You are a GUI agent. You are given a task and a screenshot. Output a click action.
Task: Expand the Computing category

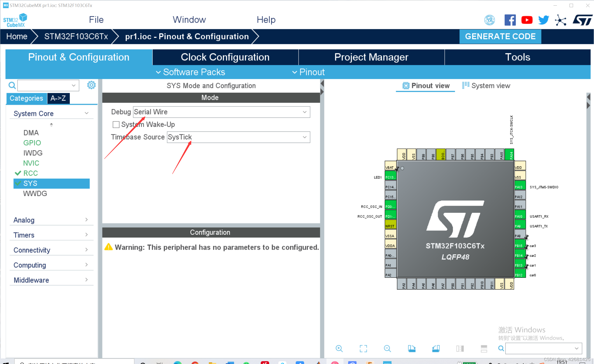click(51, 265)
